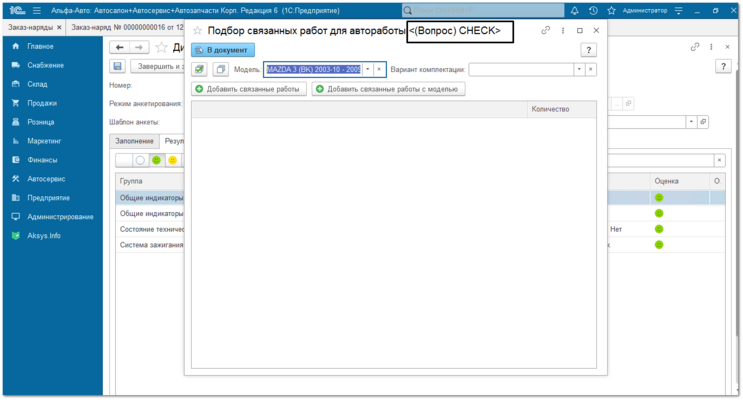The width and height of the screenshot is (743, 400).
Task: Click the notifications bell icon
Action: pos(575,10)
